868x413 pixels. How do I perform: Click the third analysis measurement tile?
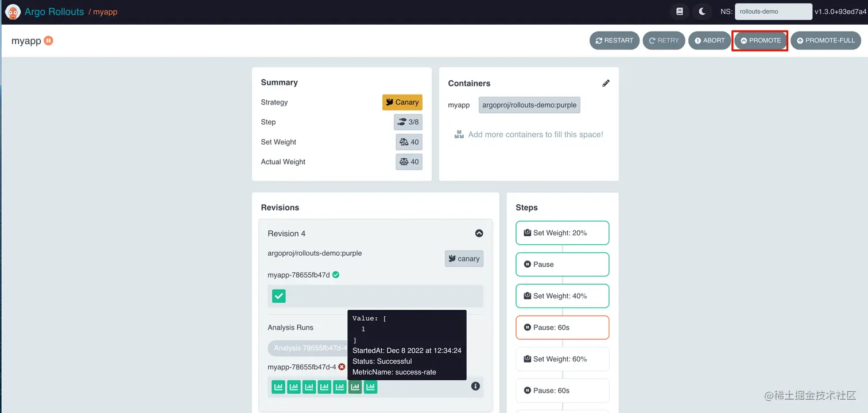(x=309, y=387)
